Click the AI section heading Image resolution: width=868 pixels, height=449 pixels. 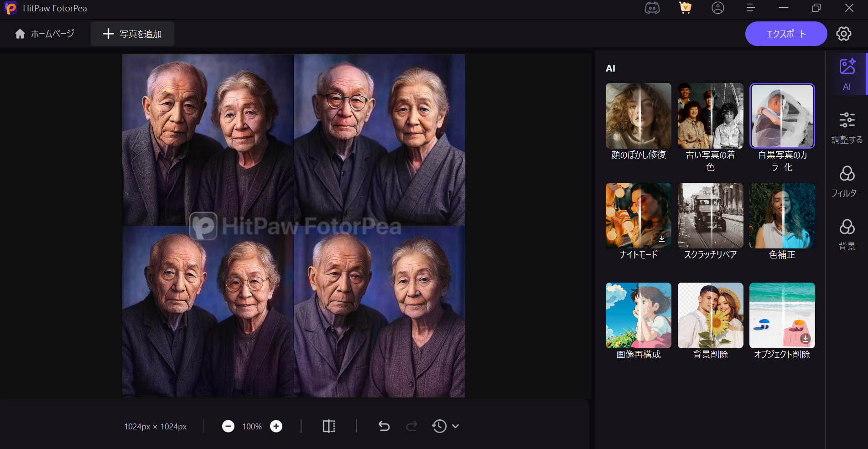click(x=610, y=68)
